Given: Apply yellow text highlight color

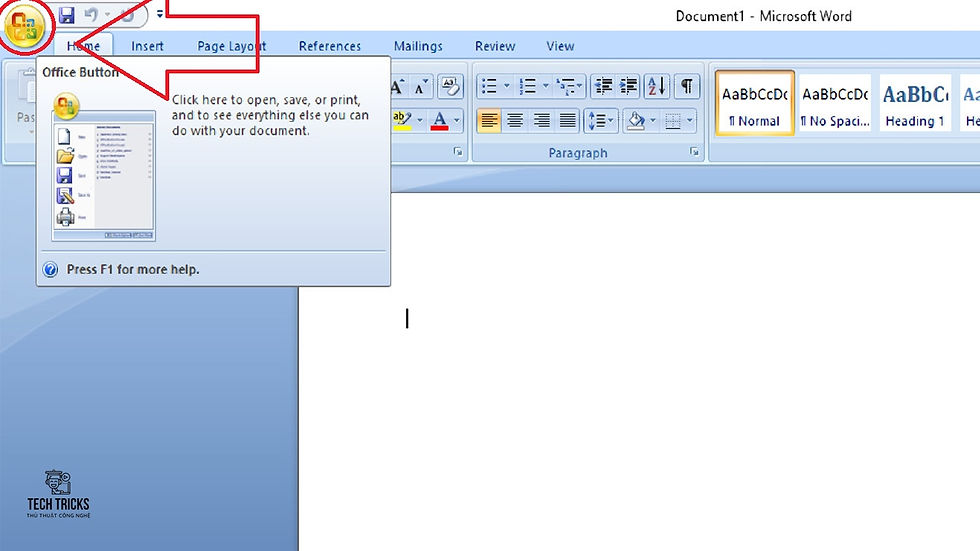Looking at the screenshot, I should pyautogui.click(x=402, y=120).
